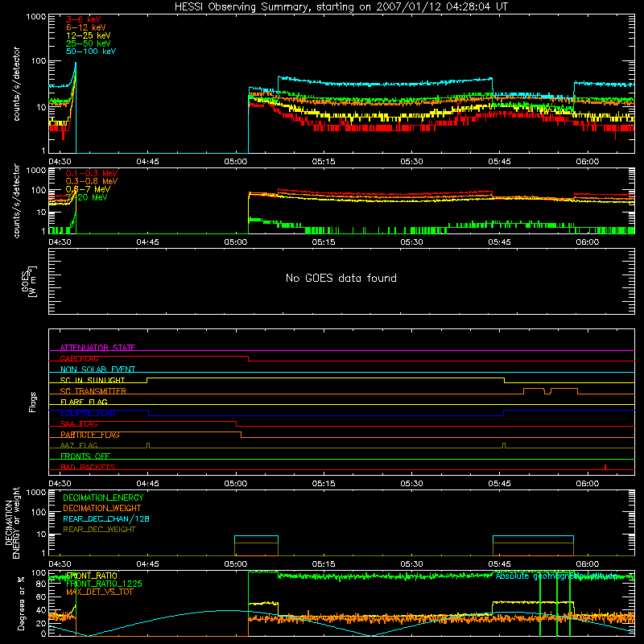Click the HESSI Observing Summary title text
The width and height of the screenshot is (644, 644).
coord(341,7)
